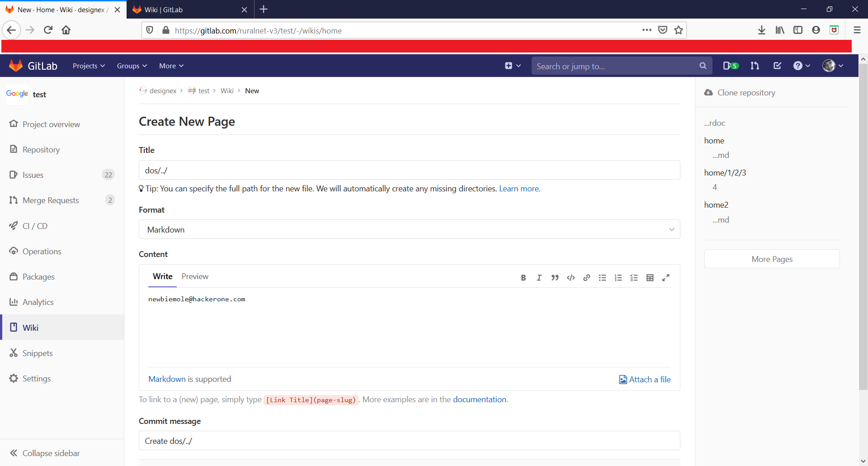Open the user avatar menu
This screenshot has height=466, width=868.
coord(833,66)
